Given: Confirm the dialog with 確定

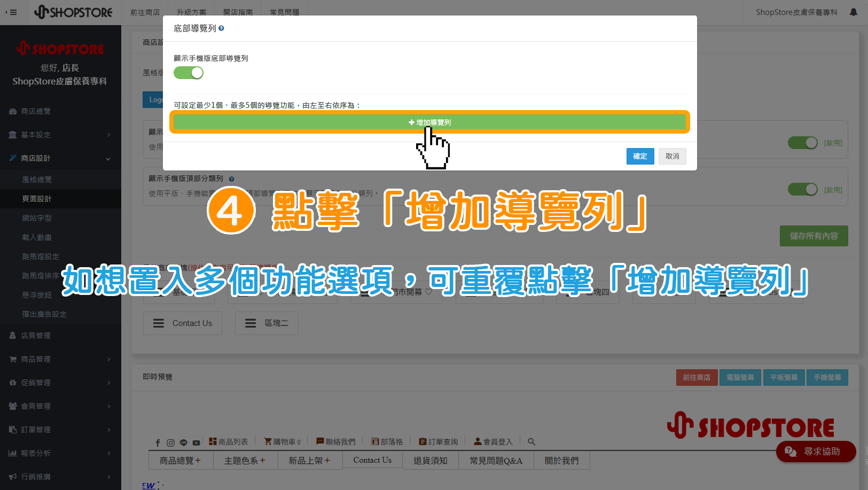Looking at the screenshot, I should click(640, 156).
